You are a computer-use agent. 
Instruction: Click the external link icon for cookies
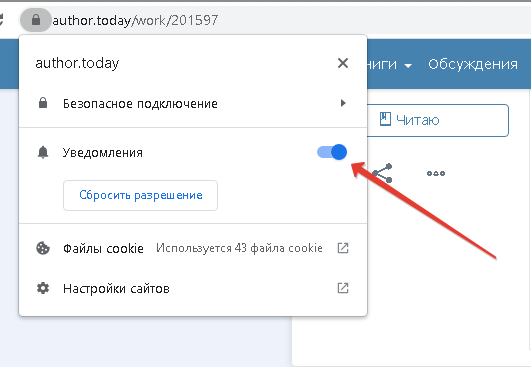[x=343, y=248]
